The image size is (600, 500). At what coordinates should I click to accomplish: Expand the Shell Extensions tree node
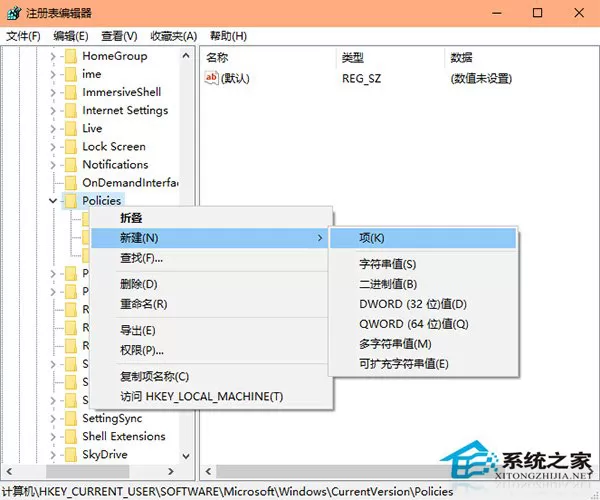point(53,436)
